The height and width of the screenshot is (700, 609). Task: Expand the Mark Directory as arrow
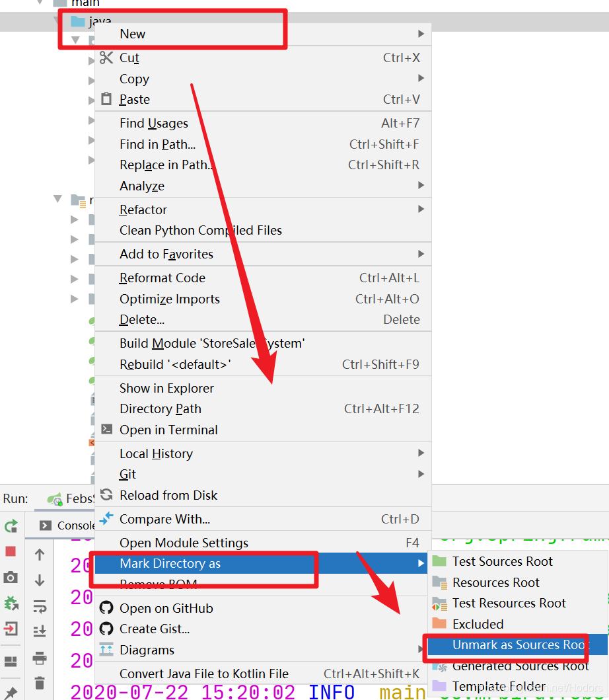click(x=421, y=563)
